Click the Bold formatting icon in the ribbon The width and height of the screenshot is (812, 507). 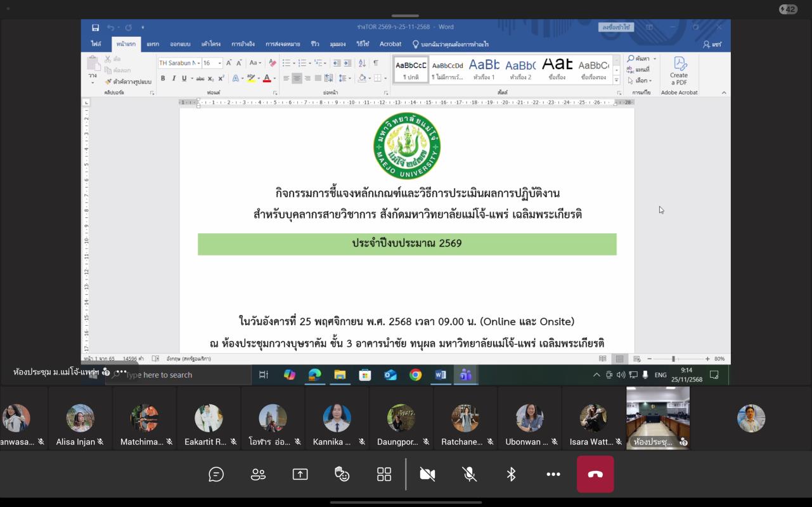point(163,79)
